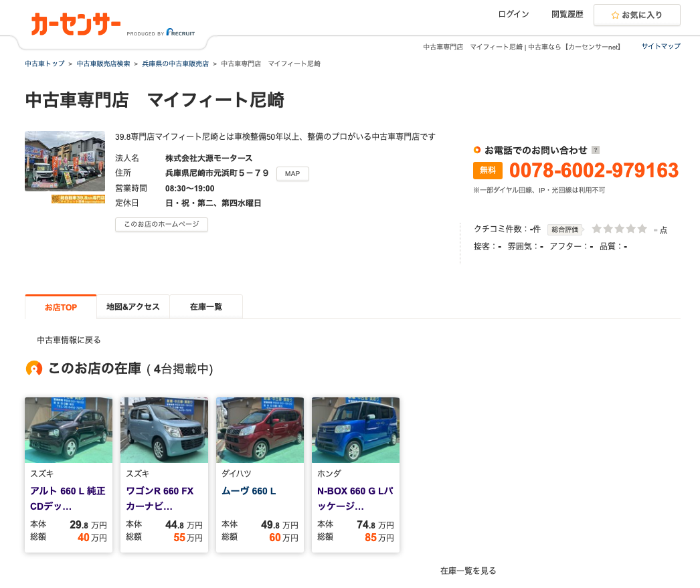Click business hours 08:30～19:00
The width and height of the screenshot is (700, 588).
pos(190,188)
